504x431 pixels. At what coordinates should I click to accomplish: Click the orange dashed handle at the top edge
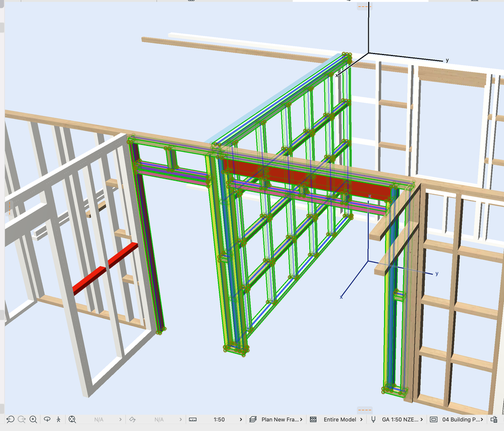tap(364, 7)
